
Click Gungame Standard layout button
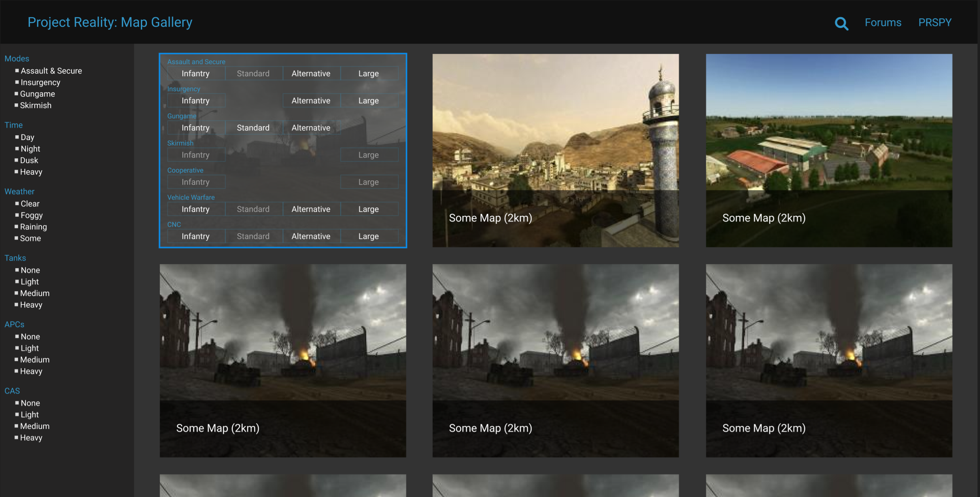click(x=253, y=128)
